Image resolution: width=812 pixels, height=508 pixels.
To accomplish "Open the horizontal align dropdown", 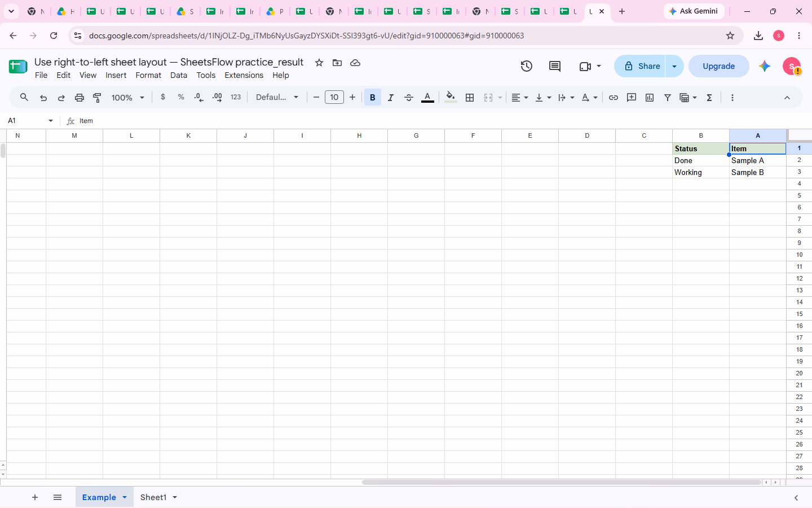I will [520, 98].
